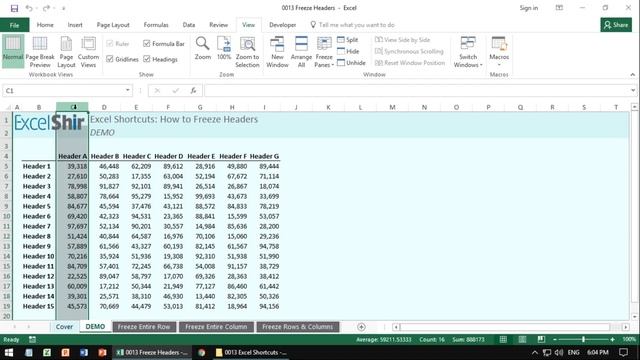Switch to the Insert tab

75,25
